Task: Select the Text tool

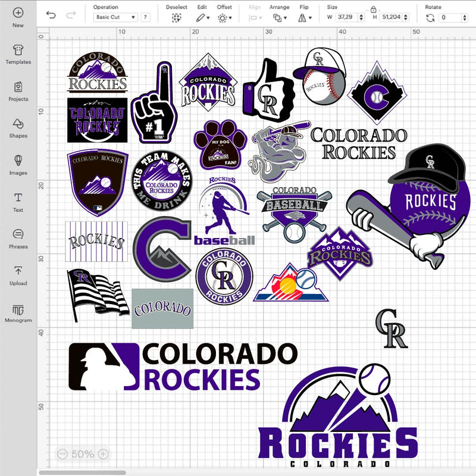Action: (18, 201)
